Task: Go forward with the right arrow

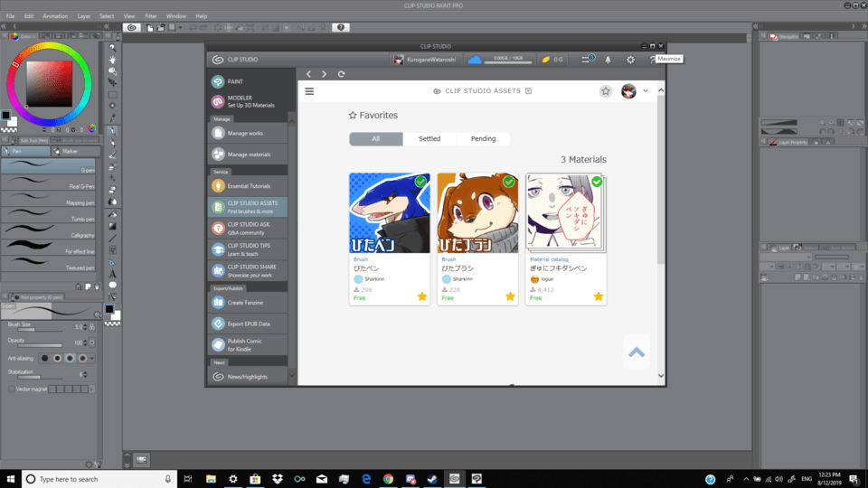Action: pos(325,74)
